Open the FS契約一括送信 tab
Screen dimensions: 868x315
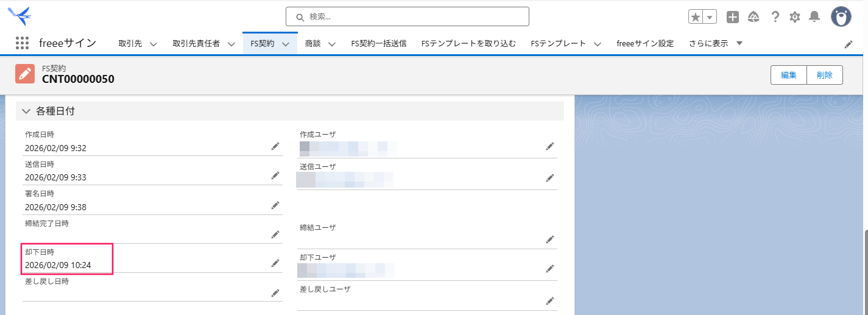tap(379, 43)
